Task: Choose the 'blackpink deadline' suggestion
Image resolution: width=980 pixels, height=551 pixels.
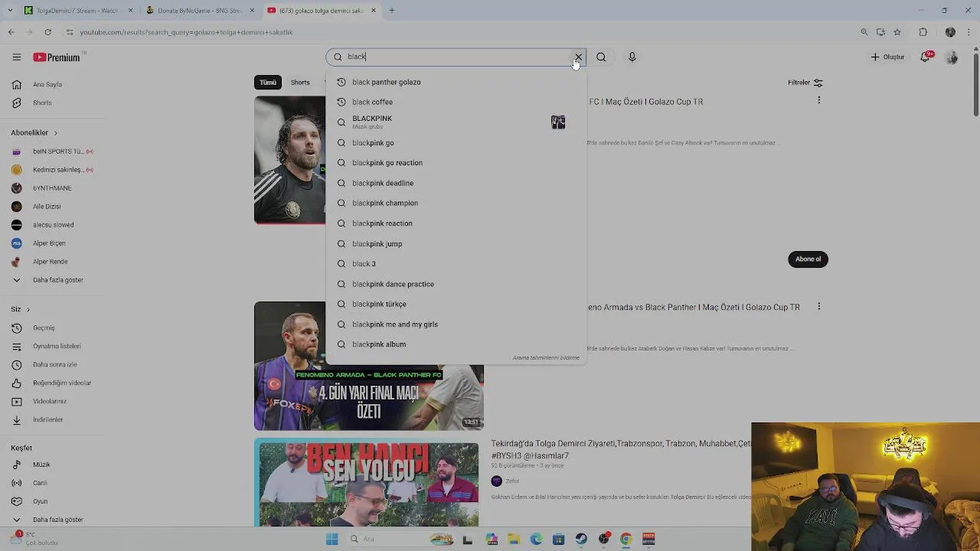Action: [456, 183]
